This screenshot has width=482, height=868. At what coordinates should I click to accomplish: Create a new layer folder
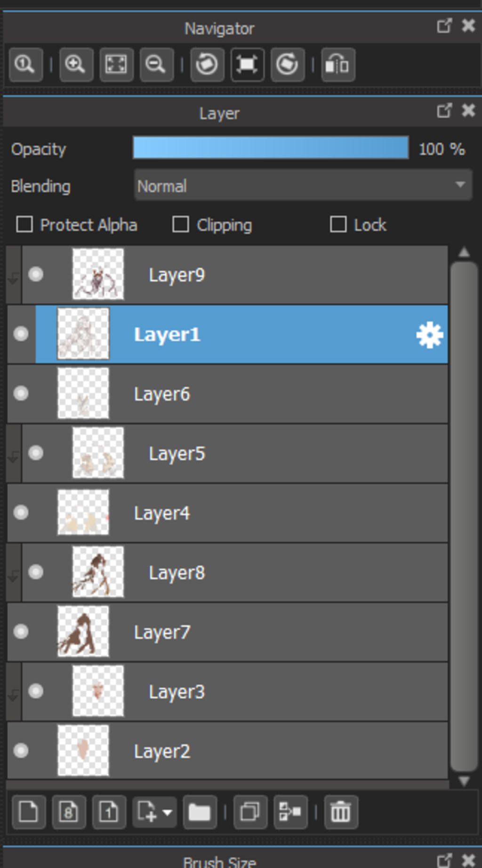[200, 812]
